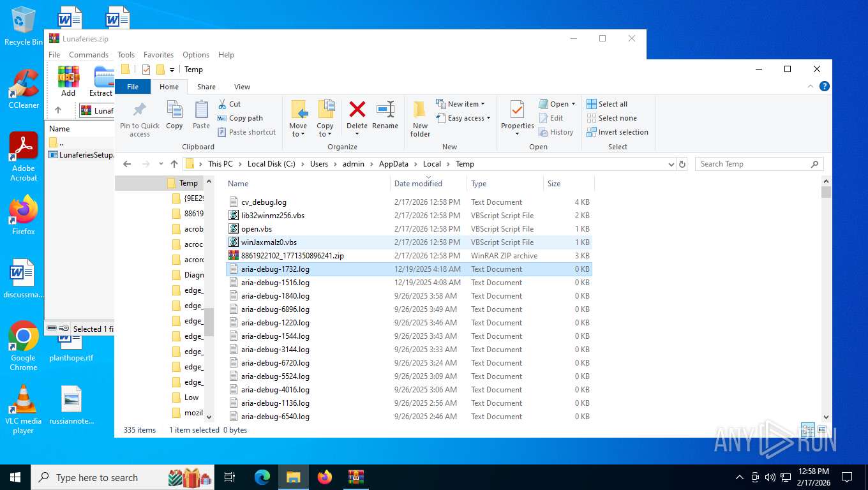Click file list vertical scrollbar down arrow
The image size is (868, 490).
tap(827, 417)
